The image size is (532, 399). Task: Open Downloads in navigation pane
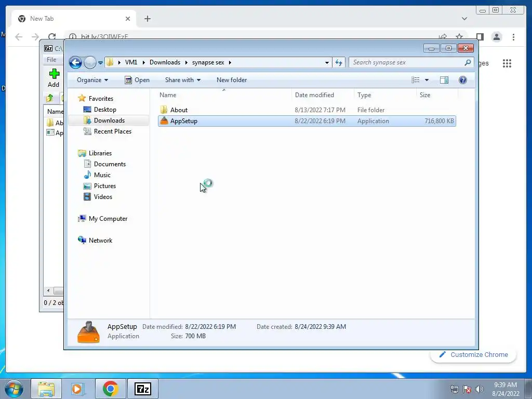(x=109, y=121)
